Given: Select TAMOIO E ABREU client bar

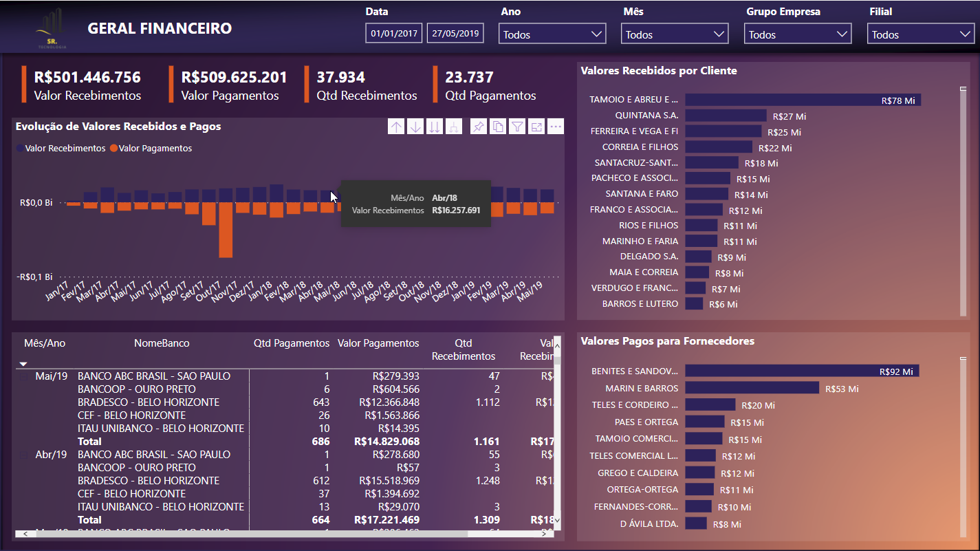Looking at the screenshot, I should pos(803,100).
